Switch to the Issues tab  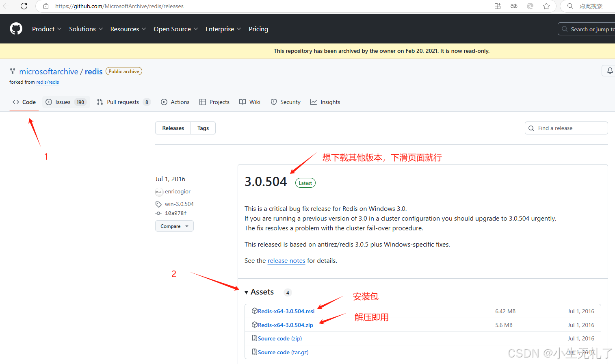pyautogui.click(x=65, y=102)
